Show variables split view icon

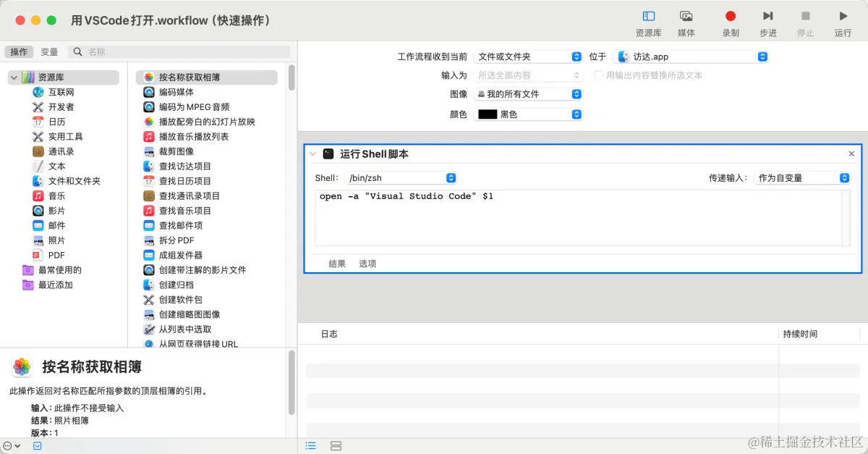336,445
